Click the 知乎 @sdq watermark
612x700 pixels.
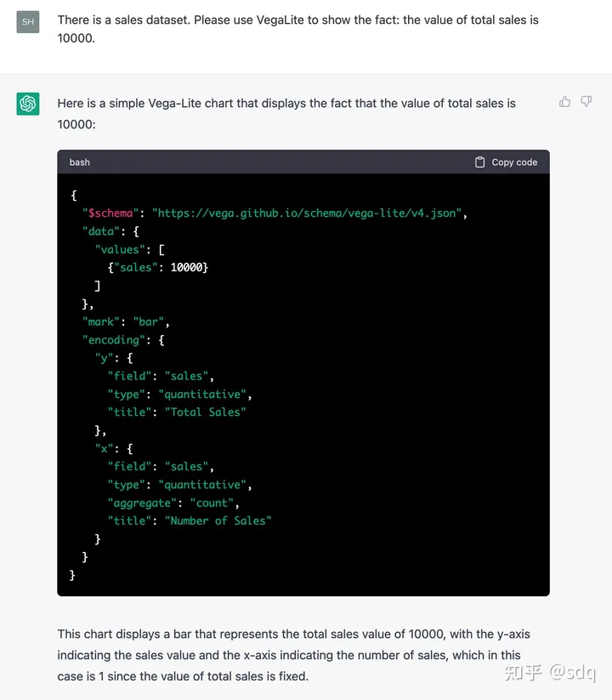coord(550,674)
